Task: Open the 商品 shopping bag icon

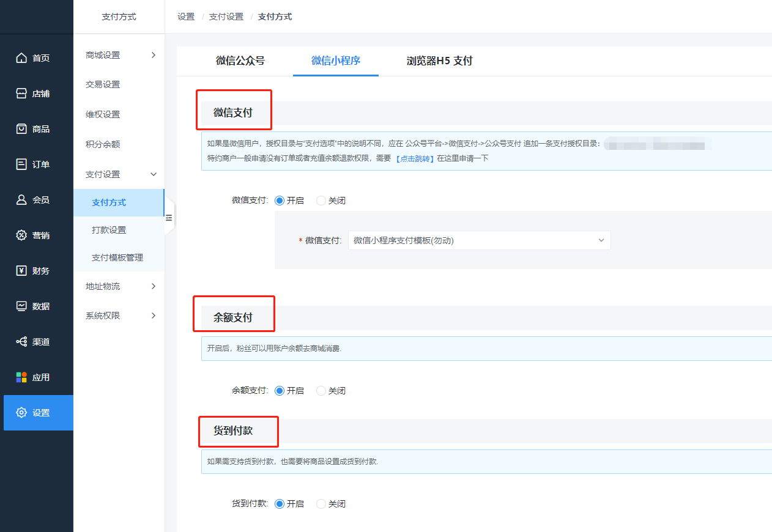Action: pyautogui.click(x=21, y=129)
